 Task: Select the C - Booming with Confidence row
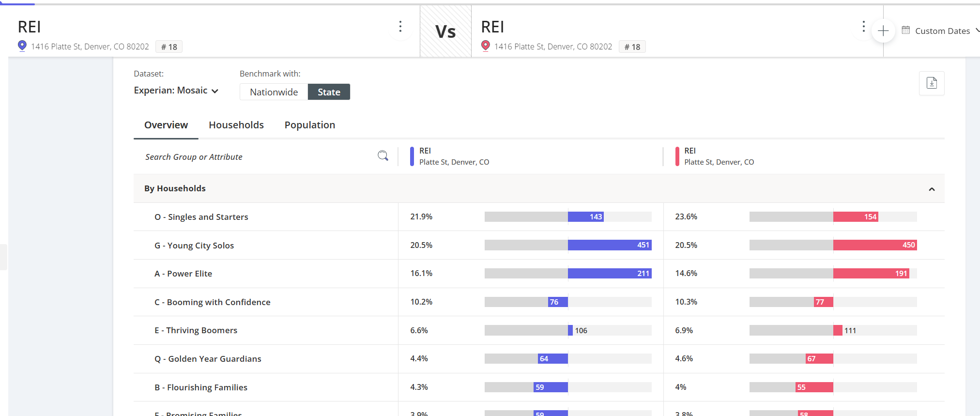(539, 302)
